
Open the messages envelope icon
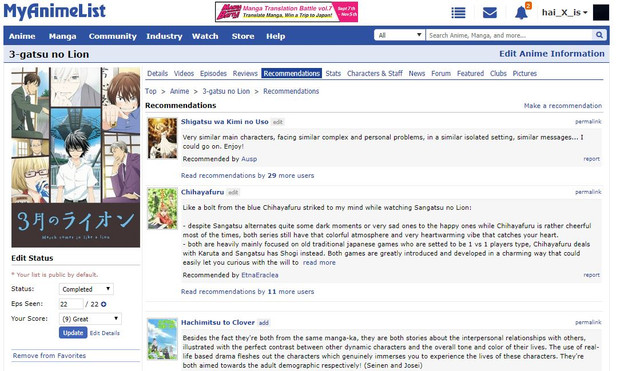coord(489,13)
